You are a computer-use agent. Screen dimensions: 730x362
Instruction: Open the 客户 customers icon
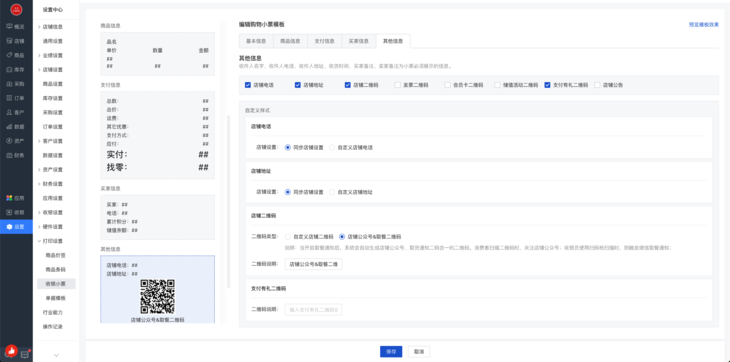(x=9, y=112)
